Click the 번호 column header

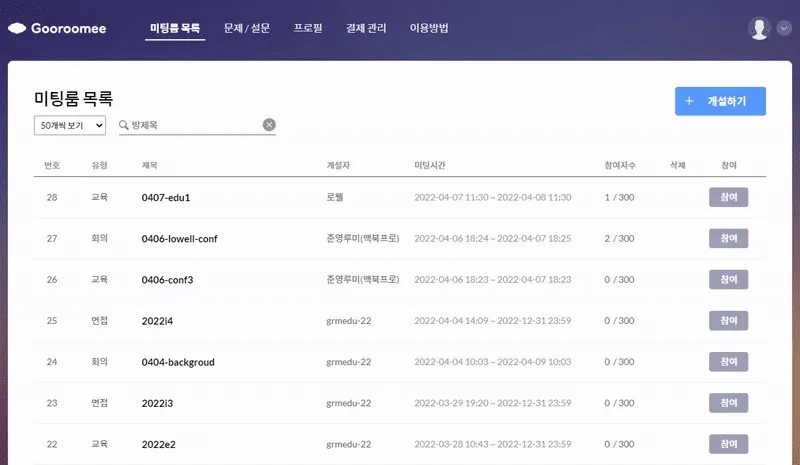tap(52, 165)
